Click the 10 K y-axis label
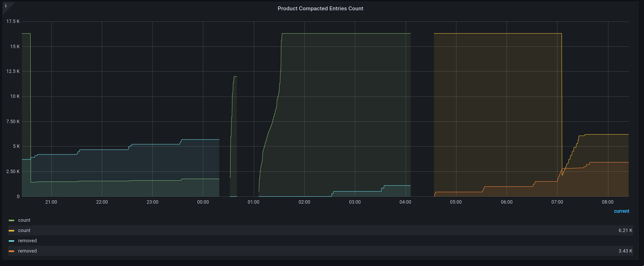The width and height of the screenshot is (644, 266). (x=15, y=97)
